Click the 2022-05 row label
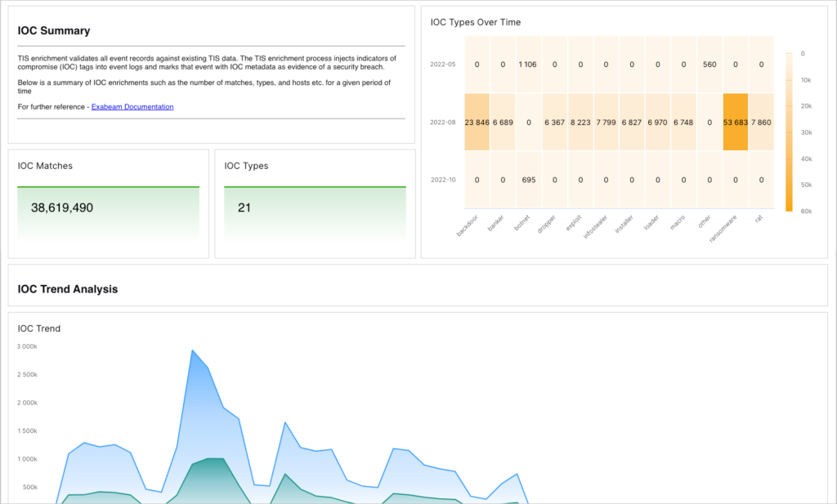 [443, 65]
